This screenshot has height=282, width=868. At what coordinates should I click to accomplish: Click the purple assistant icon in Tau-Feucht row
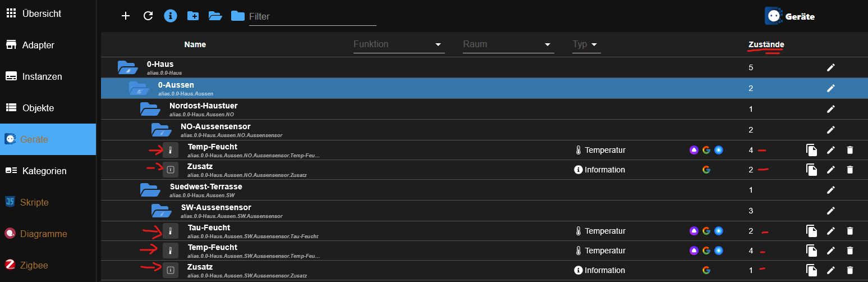coord(694,231)
